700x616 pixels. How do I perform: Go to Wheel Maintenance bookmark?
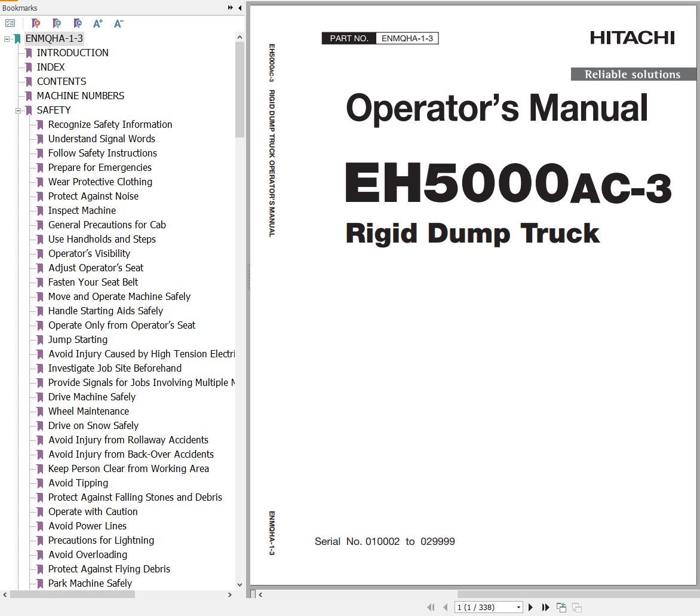[x=88, y=411]
